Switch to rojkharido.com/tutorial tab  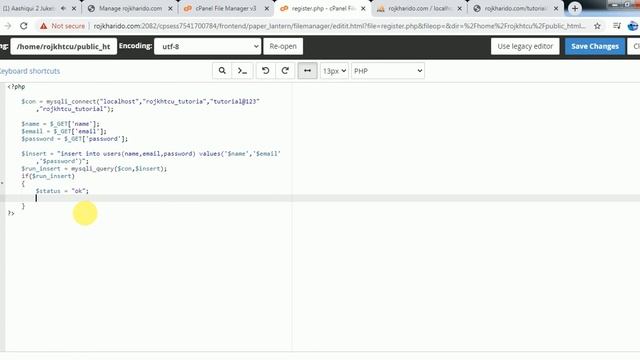tap(515, 8)
